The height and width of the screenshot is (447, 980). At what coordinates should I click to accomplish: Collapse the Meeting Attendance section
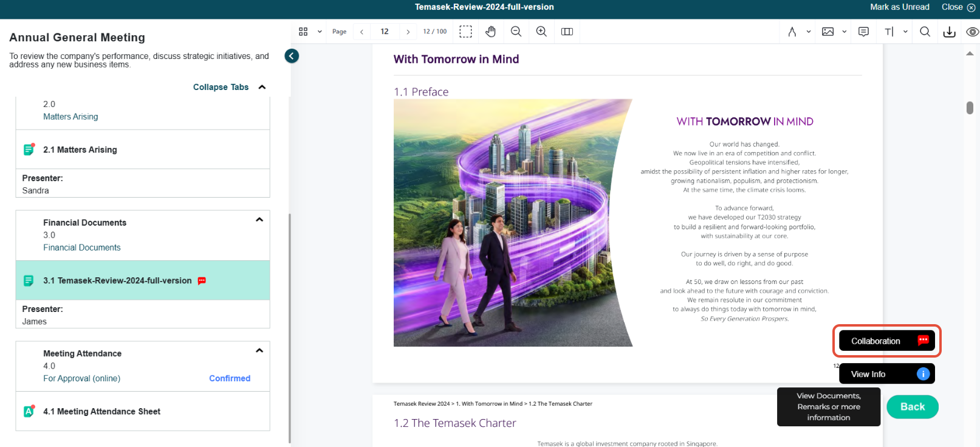[259, 350]
